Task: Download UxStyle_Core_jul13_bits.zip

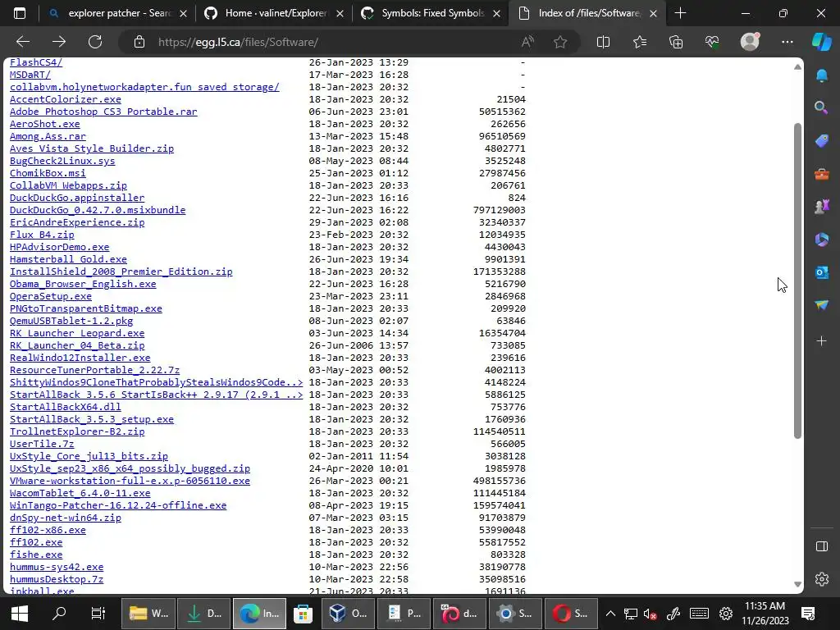Action: click(x=89, y=456)
